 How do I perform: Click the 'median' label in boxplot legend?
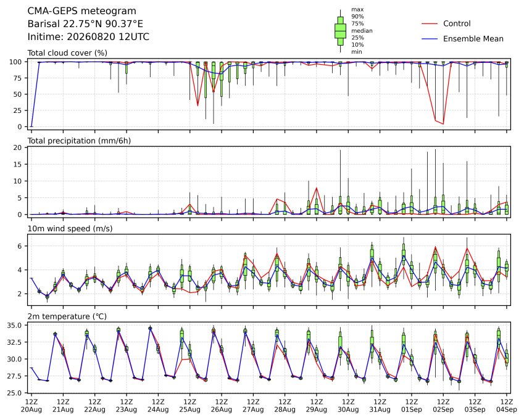tap(362, 31)
